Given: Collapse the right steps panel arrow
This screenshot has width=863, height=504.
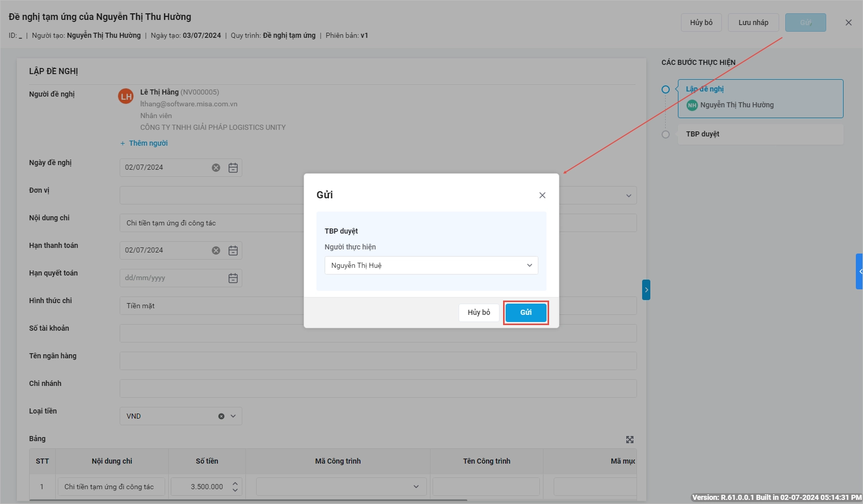Looking at the screenshot, I should coord(646,290).
